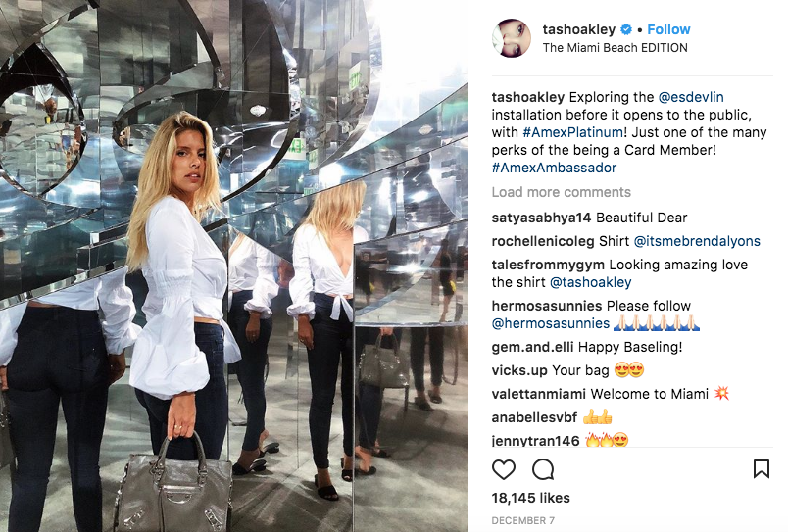View the 18,145 likes list
Screen dimensions: 788x532
[x=530, y=498]
